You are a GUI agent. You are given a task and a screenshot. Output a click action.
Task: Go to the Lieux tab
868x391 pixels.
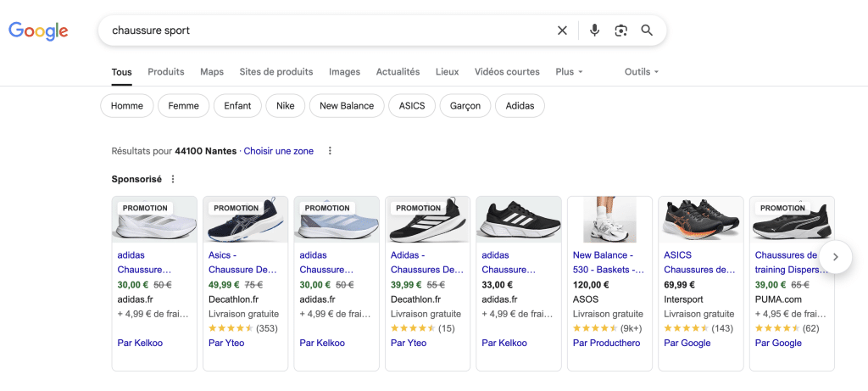[448, 72]
